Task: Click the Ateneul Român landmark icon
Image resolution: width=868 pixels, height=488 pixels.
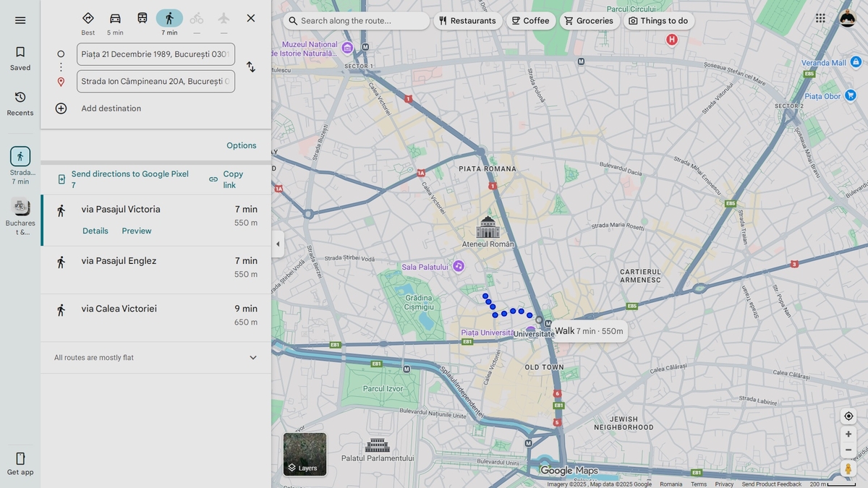Action: 488,227
